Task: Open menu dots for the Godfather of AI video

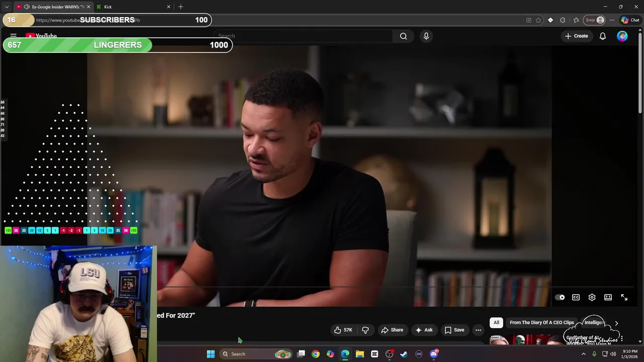Action: 622,339
